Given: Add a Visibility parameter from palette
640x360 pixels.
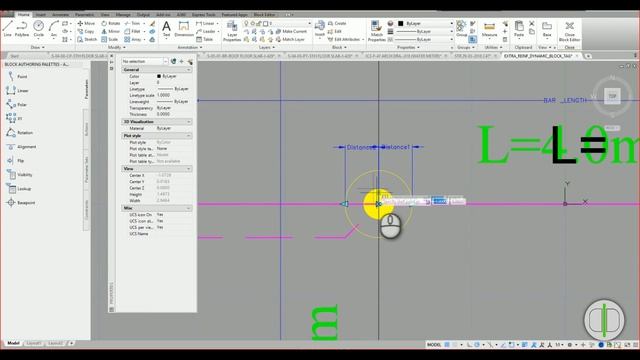Looking at the screenshot, I should click(19, 174).
